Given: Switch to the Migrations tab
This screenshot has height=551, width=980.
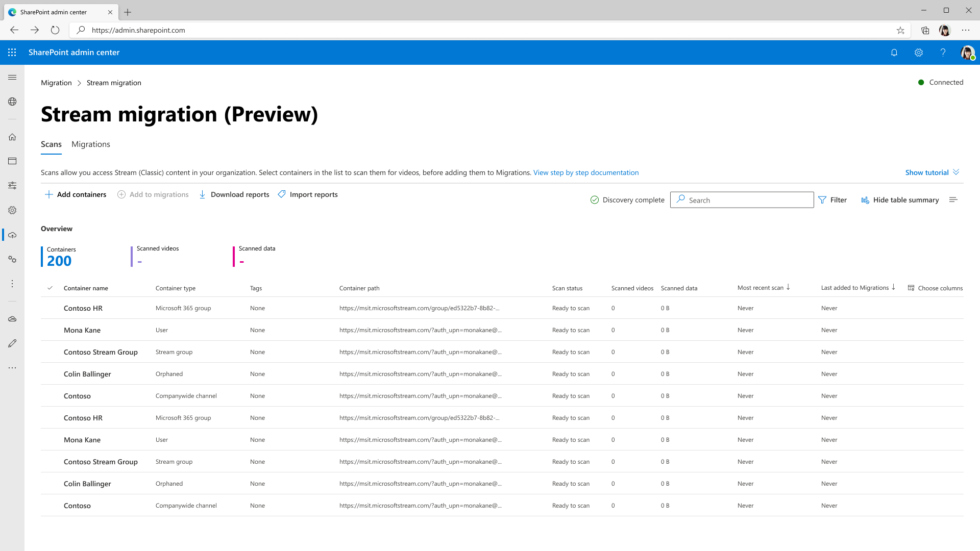Looking at the screenshot, I should 91,144.
